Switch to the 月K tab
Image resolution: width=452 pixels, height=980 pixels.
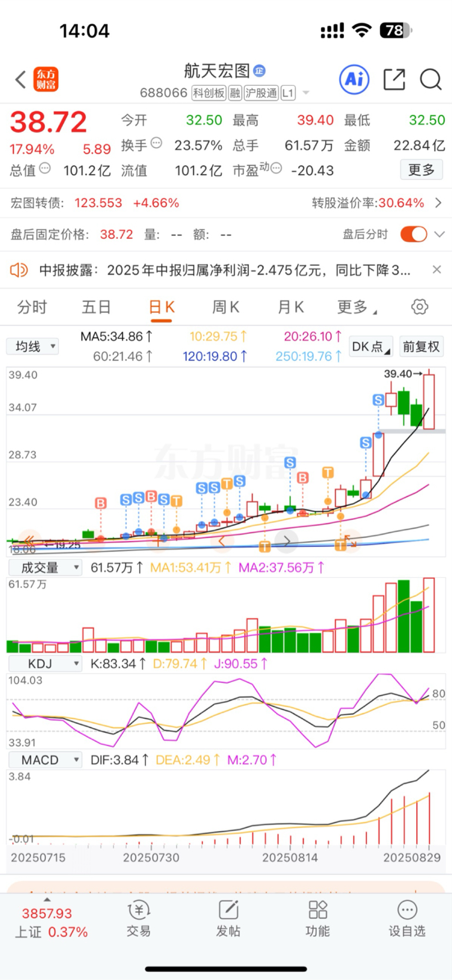click(x=291, y=307)
